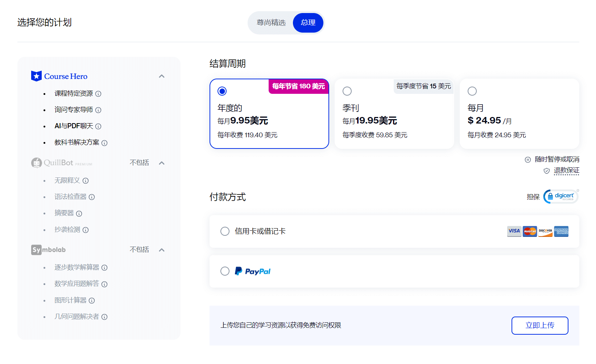The image size is (596, 364).
Task: Switch to the 尊尚精选 tab
Action: pyautogui.click(x=270, y=22)
